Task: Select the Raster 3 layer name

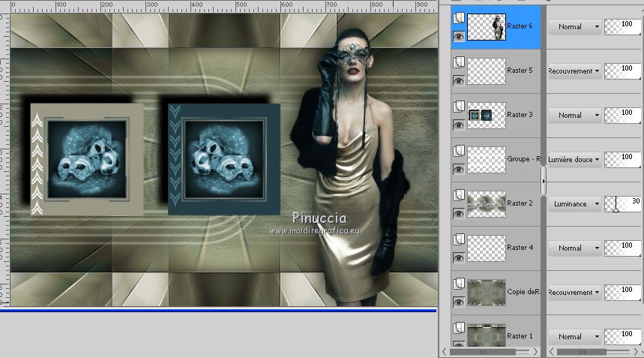Action: point(520,115)
